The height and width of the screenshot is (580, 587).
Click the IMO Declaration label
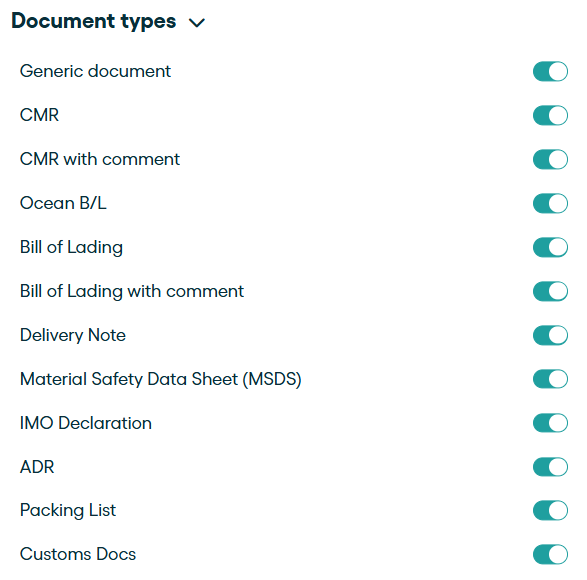(x=86, y=423)
